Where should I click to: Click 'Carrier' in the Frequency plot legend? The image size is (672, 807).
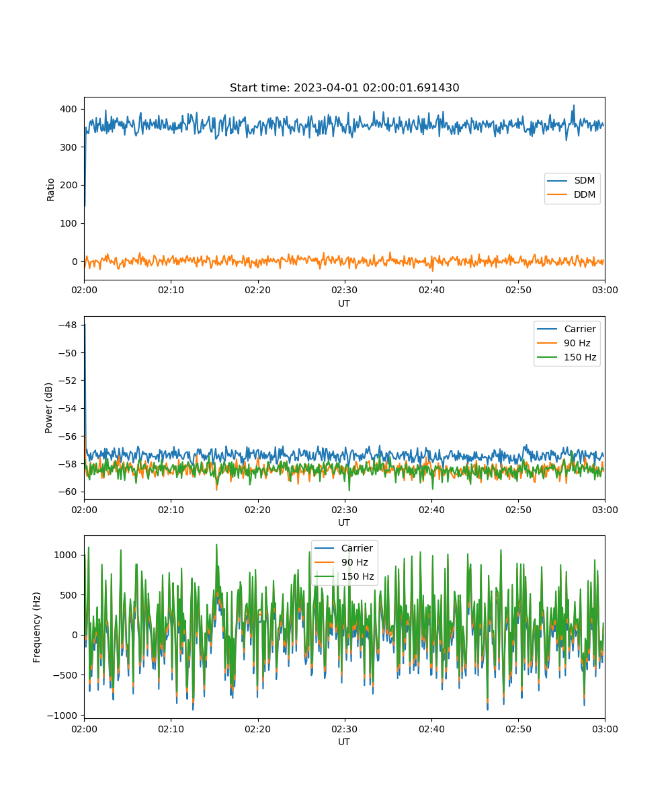coord(357,548)
